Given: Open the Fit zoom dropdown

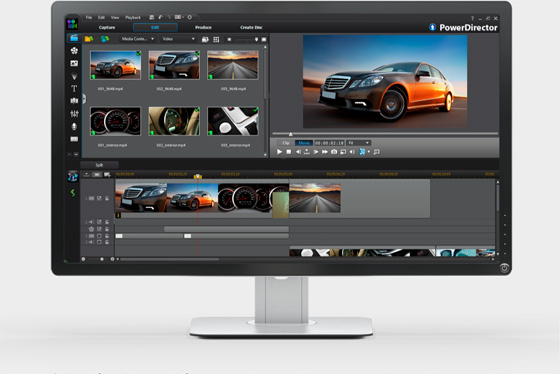Looking at the screenshot, I should click(x=359, y=143).
